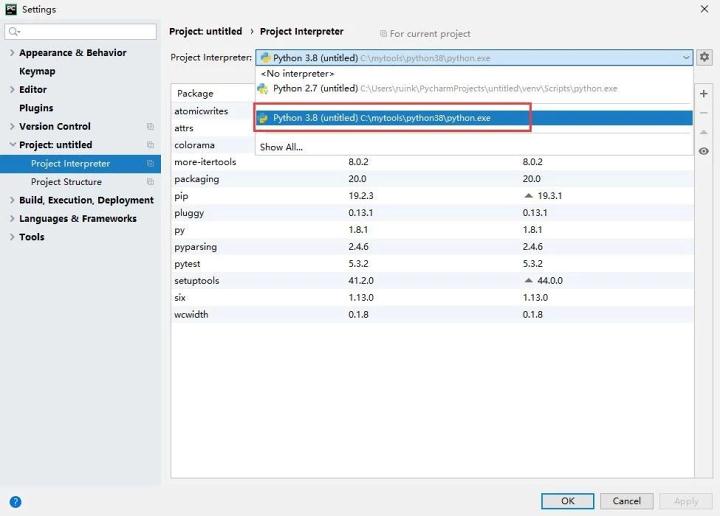The image size is (720, 516).
Task: Click project-level icon beside Project Interpreter
Action: click(150, 163)
